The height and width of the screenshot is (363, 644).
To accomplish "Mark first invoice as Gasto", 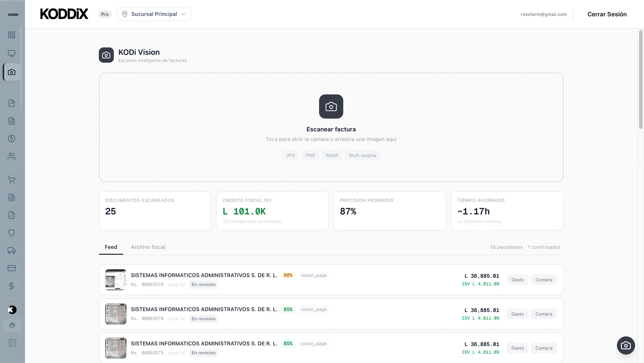I will 517,280.
